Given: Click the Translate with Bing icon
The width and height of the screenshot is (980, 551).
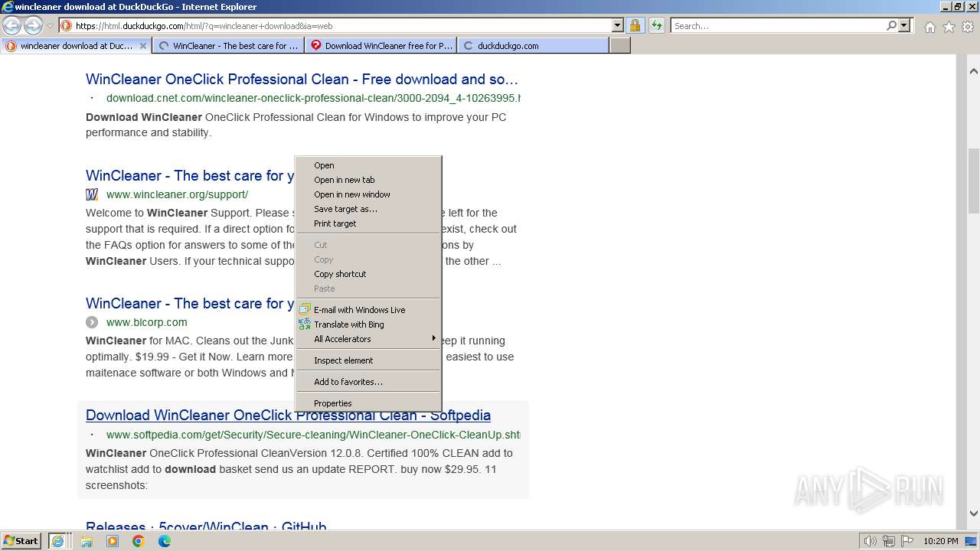Looking at the screenshot, I should 305,324.
